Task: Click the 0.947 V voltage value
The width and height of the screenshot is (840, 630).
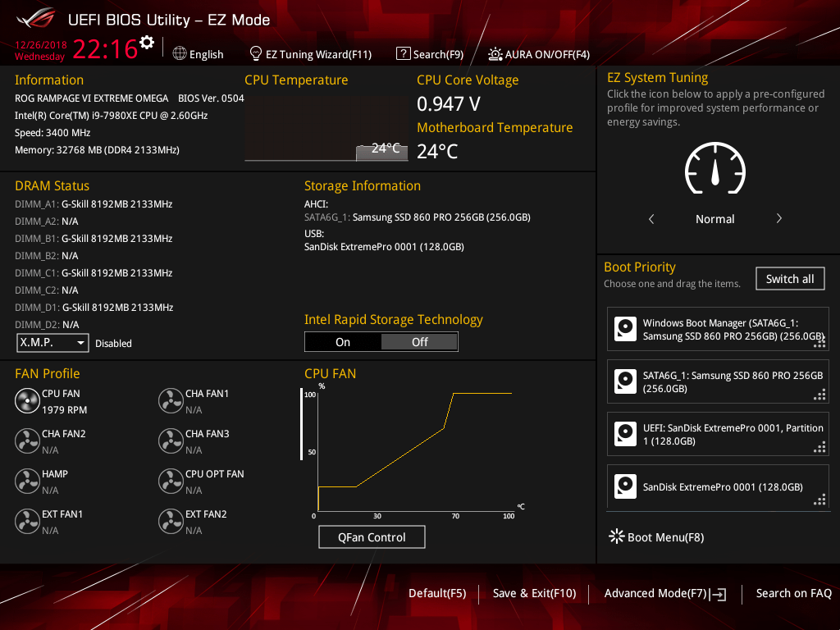Action: click(449, 104)
